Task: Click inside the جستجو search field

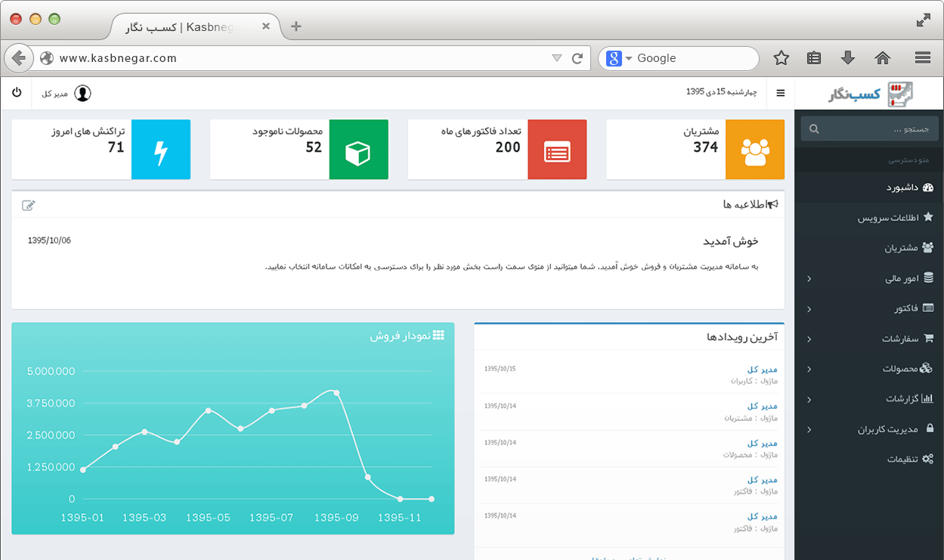Action: click(x=869, y=128)
